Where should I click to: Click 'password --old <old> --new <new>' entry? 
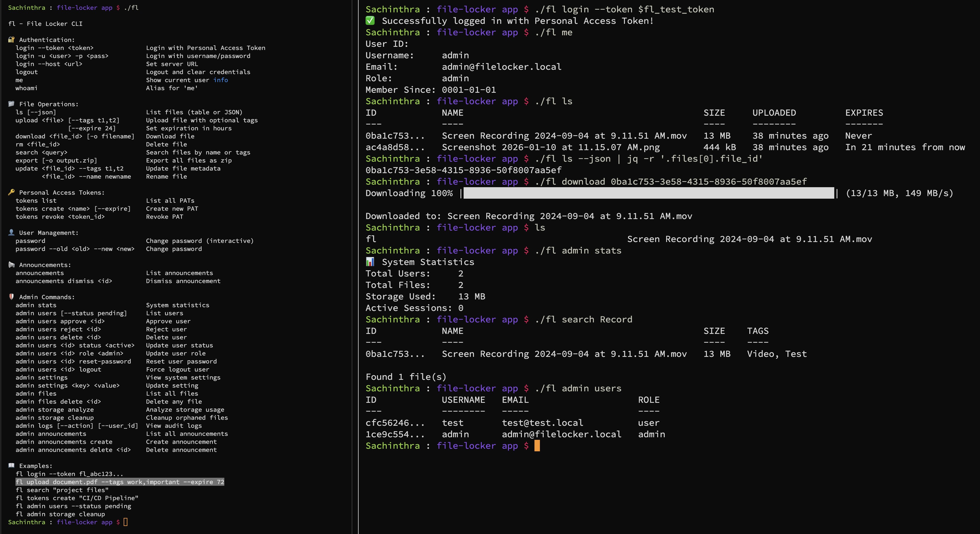[x=75, y=249]
